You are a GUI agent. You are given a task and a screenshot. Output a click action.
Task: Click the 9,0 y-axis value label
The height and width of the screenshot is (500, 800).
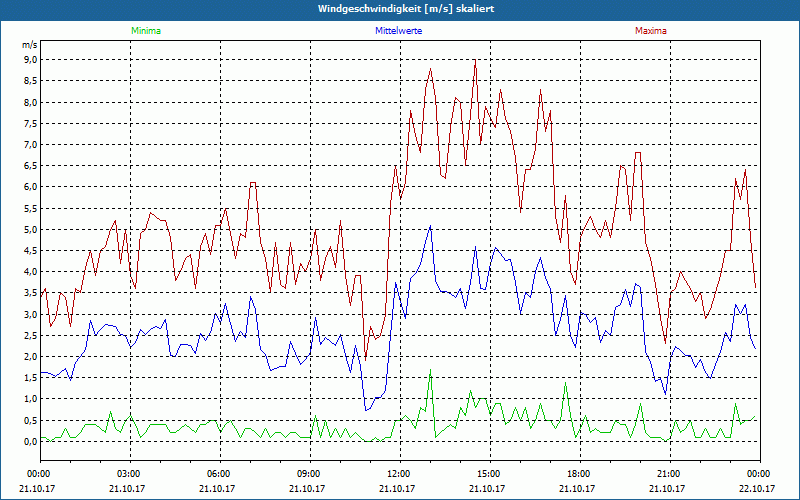[x=29, y=59]
